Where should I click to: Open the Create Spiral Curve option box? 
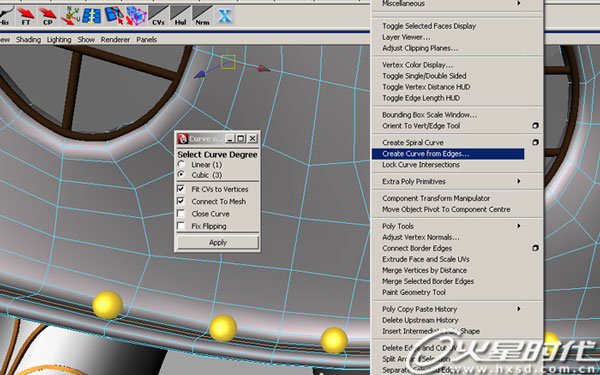535,142
